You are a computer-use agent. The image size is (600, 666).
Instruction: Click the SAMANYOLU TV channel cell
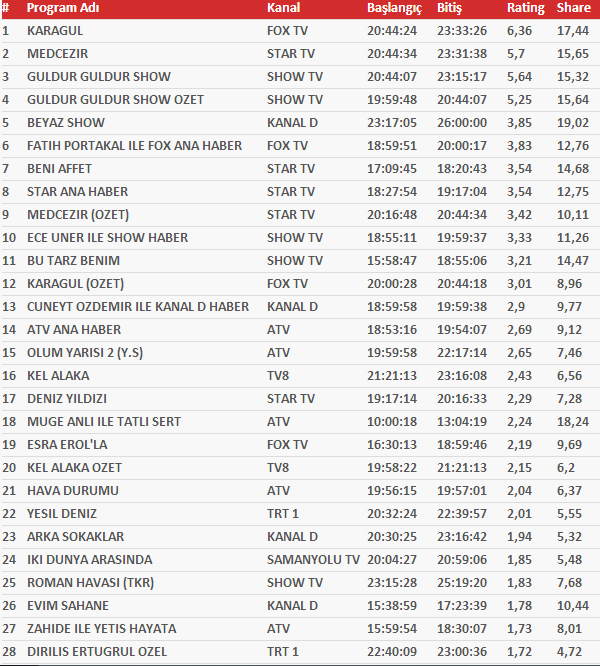point(313,559)
